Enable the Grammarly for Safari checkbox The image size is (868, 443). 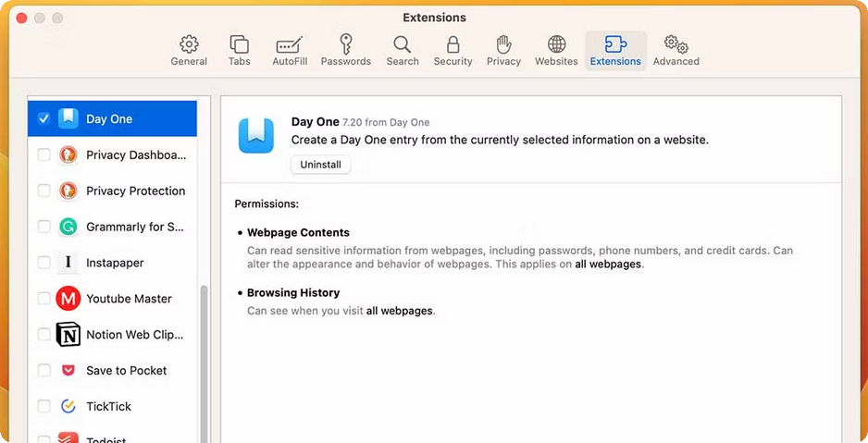(x=43, y=227)
